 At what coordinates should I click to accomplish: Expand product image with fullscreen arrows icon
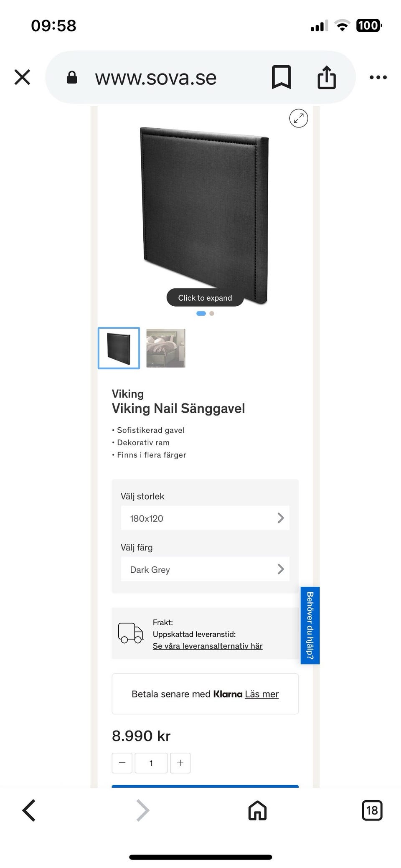[x=299, y=118]
